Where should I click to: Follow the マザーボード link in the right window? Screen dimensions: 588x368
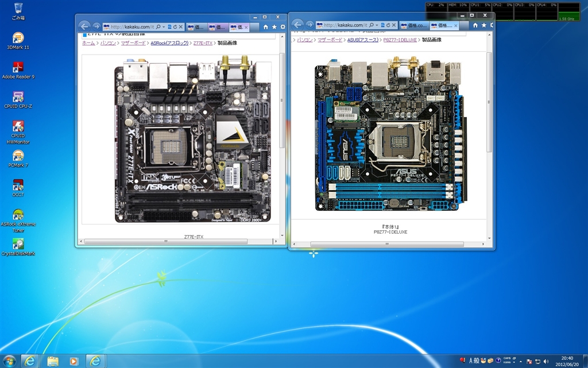point(330,40)
